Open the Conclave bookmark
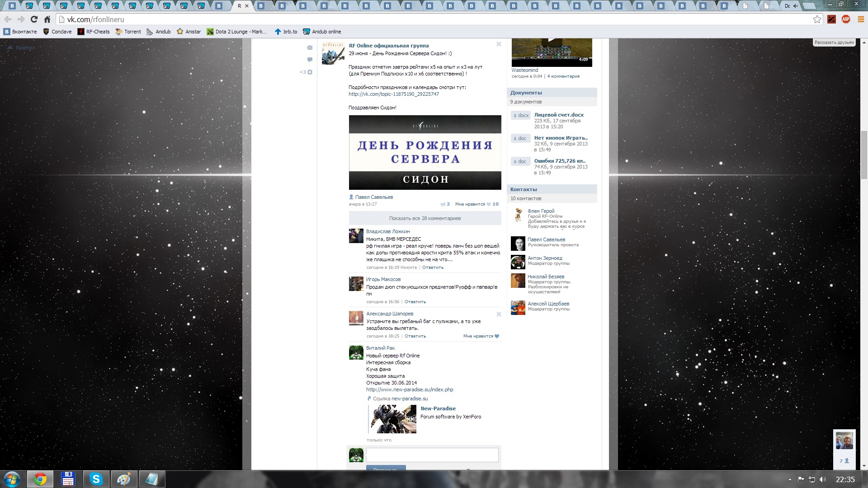 click(x=57, y=32)
